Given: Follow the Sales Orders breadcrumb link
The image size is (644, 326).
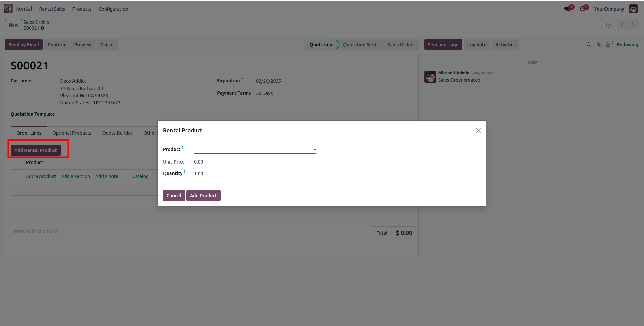Looking at the screenshot, I should pos(36,22).
